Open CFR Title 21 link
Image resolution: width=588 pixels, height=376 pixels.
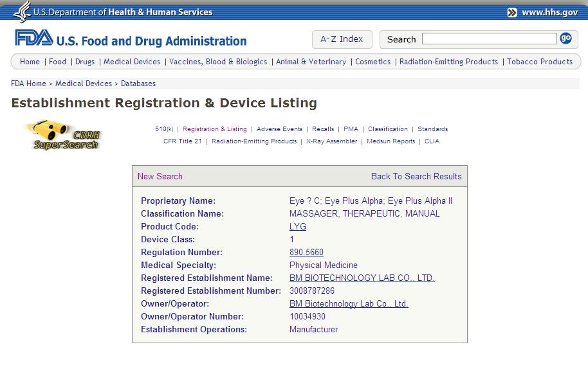(183, 141)
